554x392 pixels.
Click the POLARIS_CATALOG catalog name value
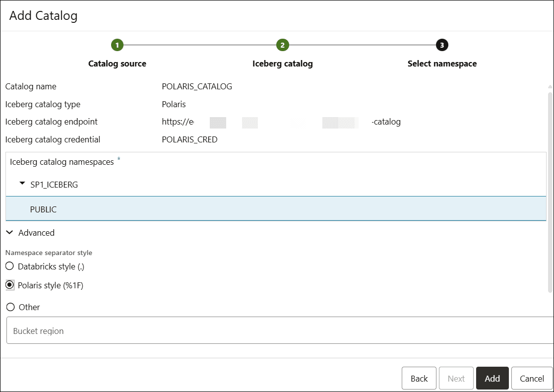197,87
